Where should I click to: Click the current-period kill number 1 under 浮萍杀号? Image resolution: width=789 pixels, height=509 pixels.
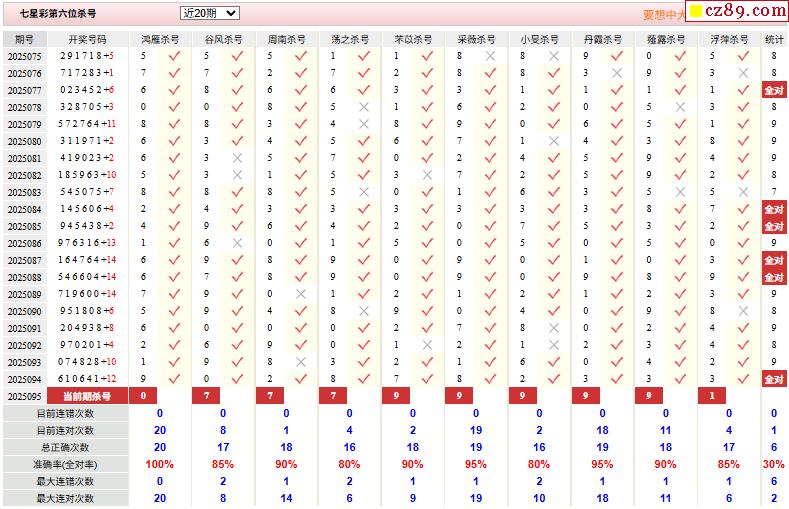coord(712,396)
